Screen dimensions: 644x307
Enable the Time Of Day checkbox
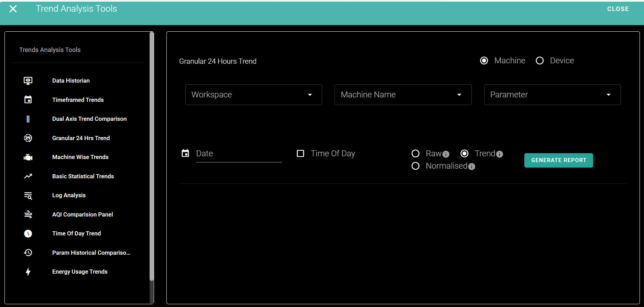coord(301,153)
